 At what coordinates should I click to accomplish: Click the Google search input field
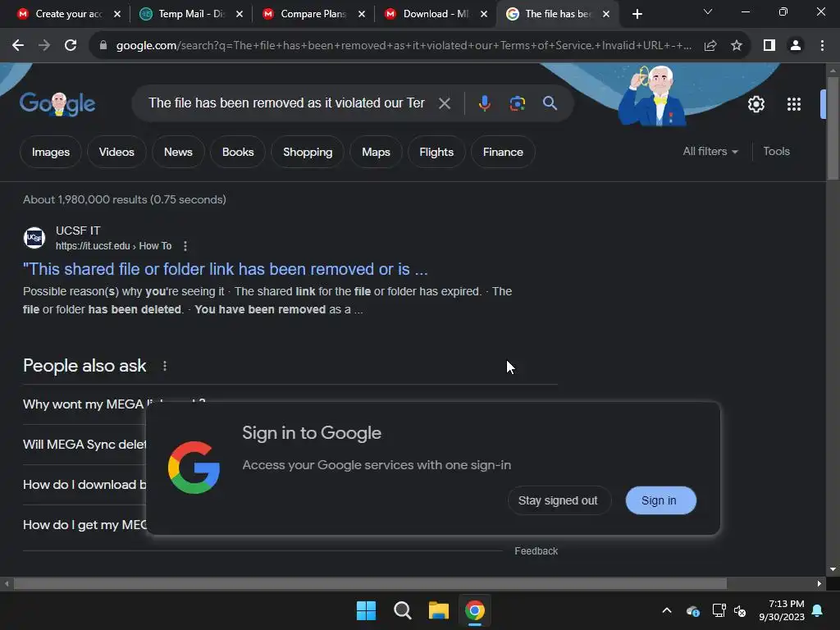point(286,103)
